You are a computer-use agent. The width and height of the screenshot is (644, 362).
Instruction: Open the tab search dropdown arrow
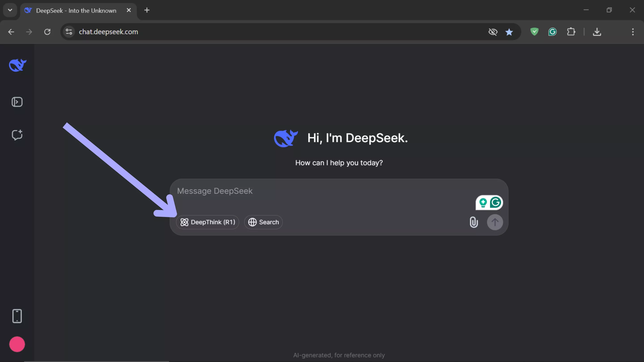point(10,10)
